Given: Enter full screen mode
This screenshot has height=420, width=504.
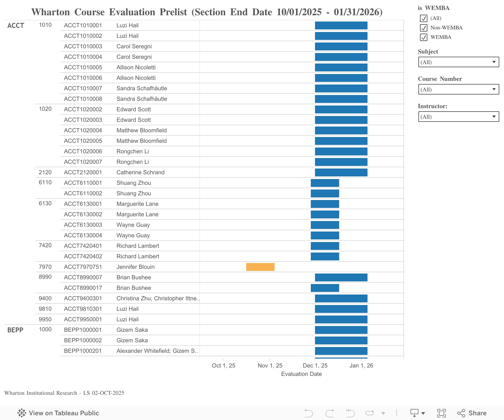Looking at the screenshot, I should pos(442,413).
